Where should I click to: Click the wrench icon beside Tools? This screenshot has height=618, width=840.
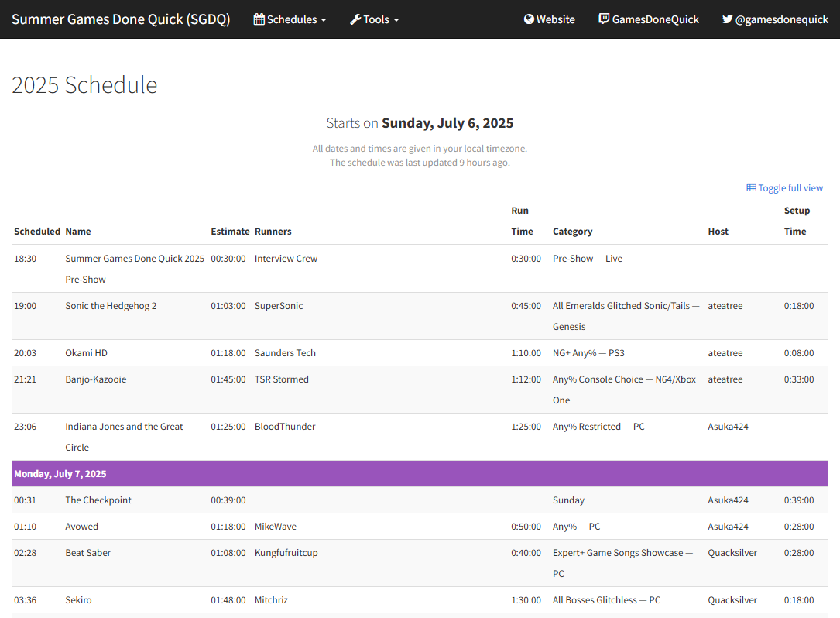click(x=355, y=19)
